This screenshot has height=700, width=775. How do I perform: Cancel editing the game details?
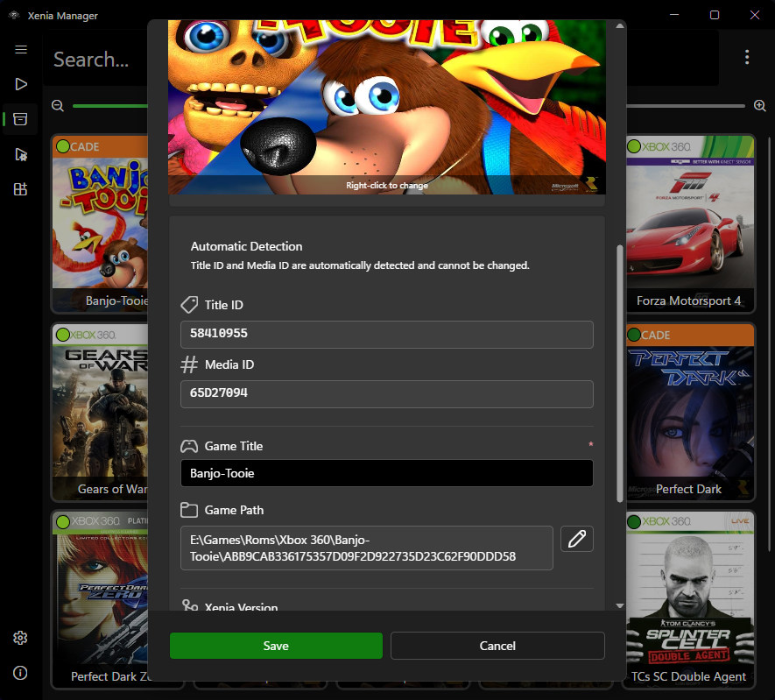[497, 646]
